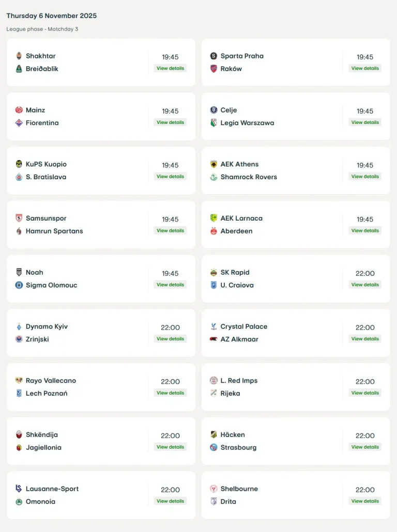397x532 pixels.
Task: Open View details for Shelbourne vs Drita
Action: [365, 501]
